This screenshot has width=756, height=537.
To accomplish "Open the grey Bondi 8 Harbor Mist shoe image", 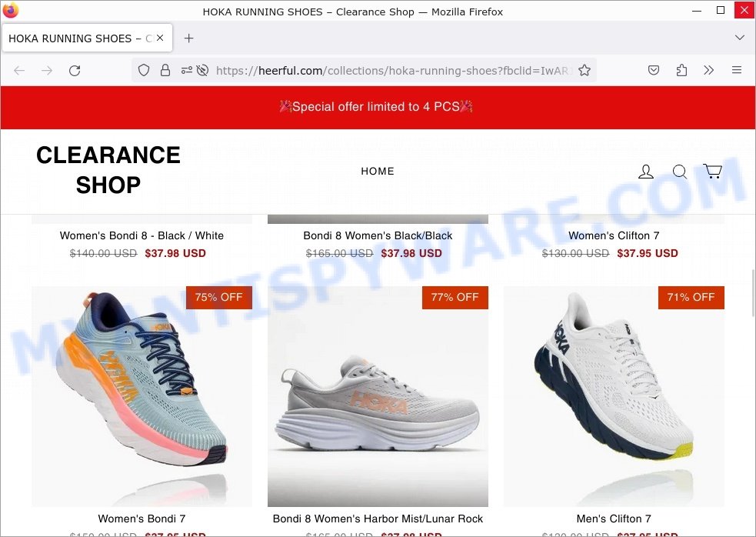I will 378,396.
